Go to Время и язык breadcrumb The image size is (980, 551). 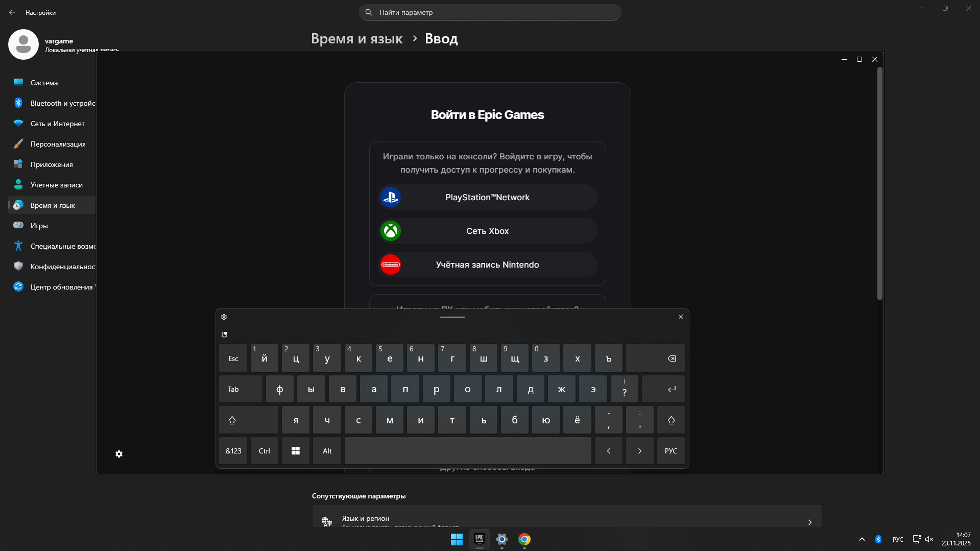(356, 39)
